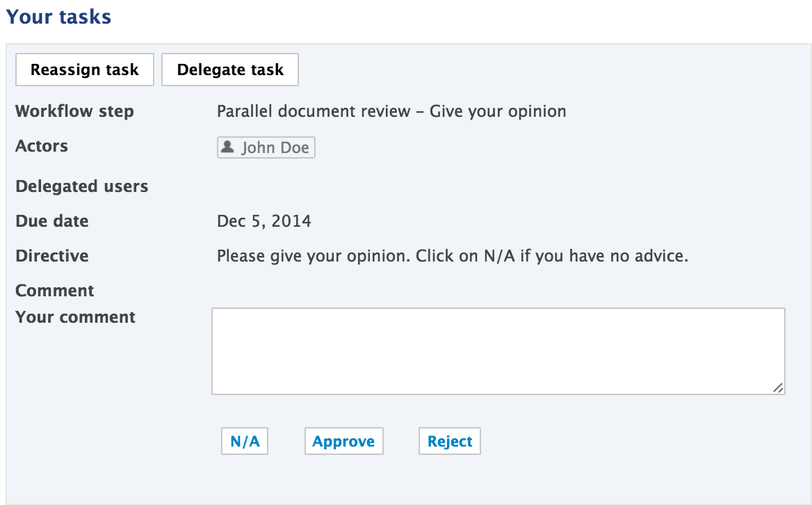Click the Delegated users label
Viewport: 812px width, 505px height.
point(82,186)
